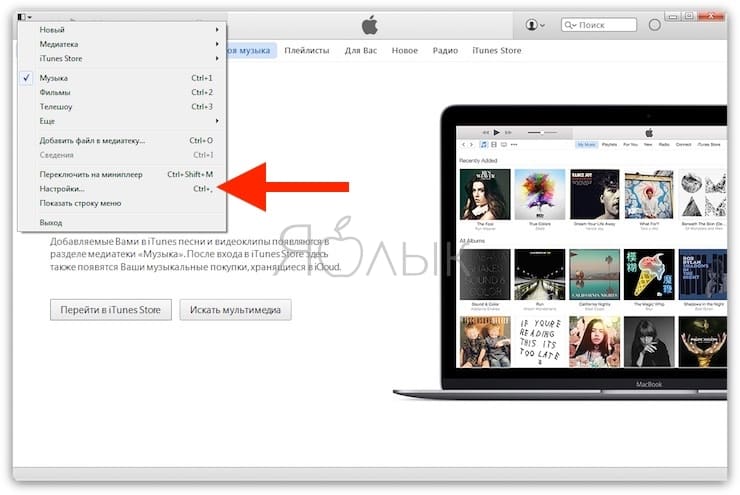
Task: Select Телешоу in the menu
Action: (x=122, y=107)
